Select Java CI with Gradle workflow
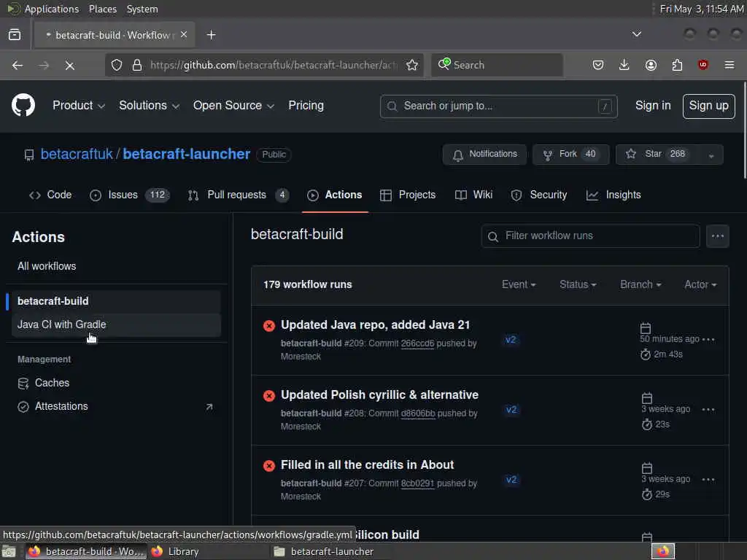The image size is (747, 560). tap(116, 324)
